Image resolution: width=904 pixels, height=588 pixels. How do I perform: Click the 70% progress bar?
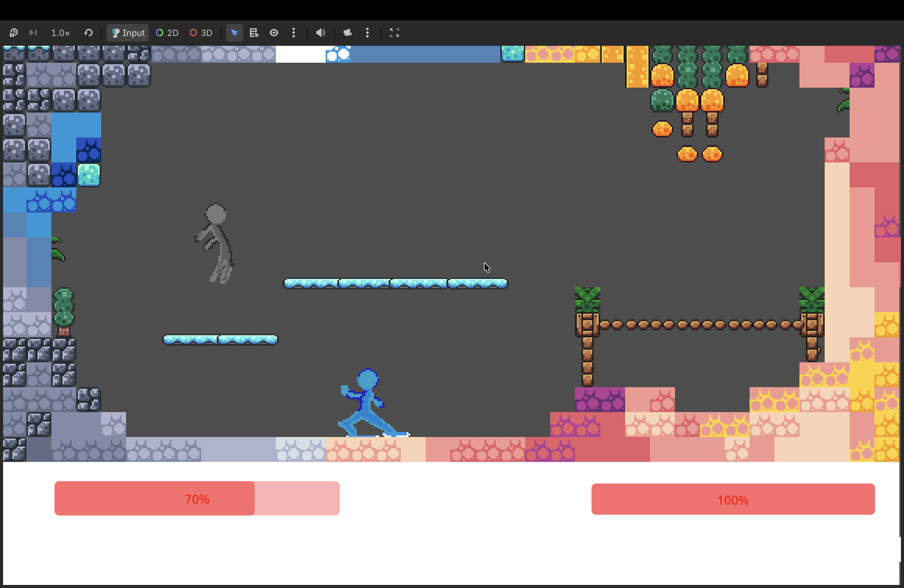pos(197,499)
